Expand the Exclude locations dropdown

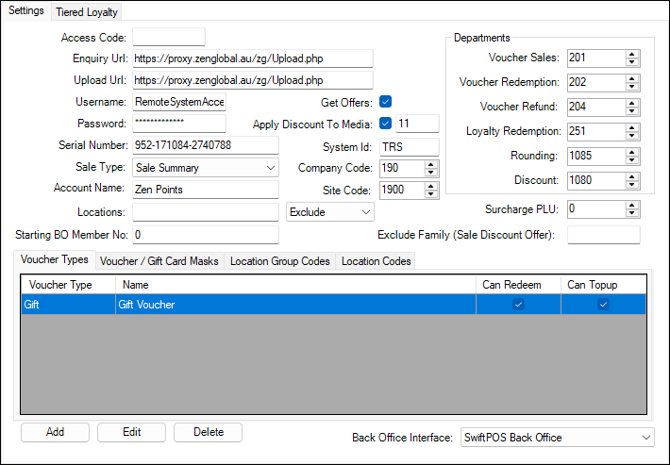pyautogui.click(x=365, y=212)
